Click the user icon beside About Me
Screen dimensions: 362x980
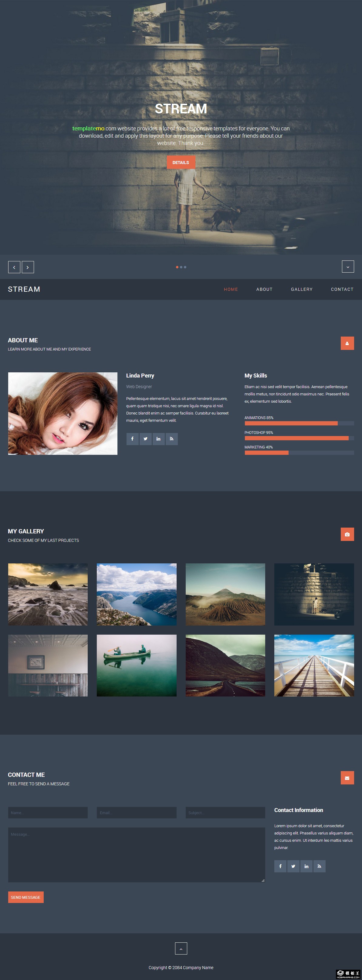347,343
